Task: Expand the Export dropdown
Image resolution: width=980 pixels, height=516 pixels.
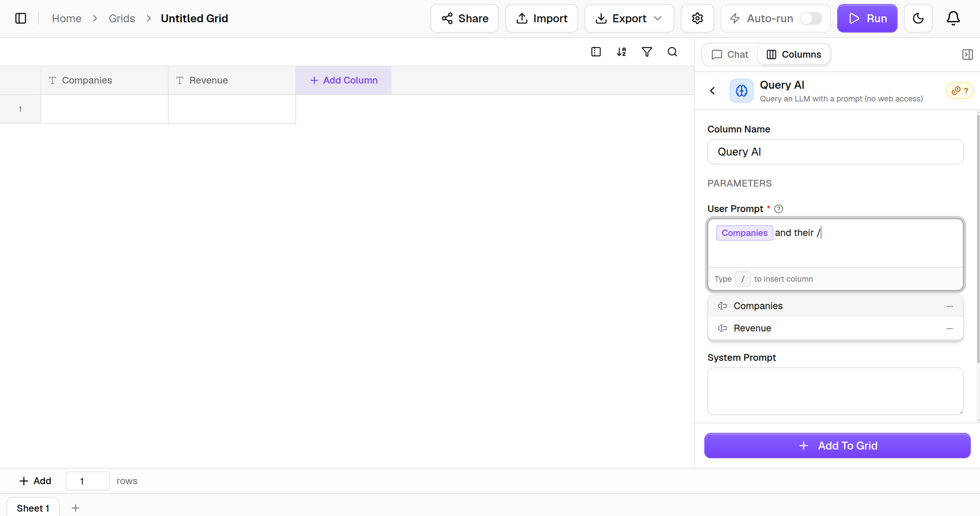Action: pyautogui.click(x=629, y=18)
